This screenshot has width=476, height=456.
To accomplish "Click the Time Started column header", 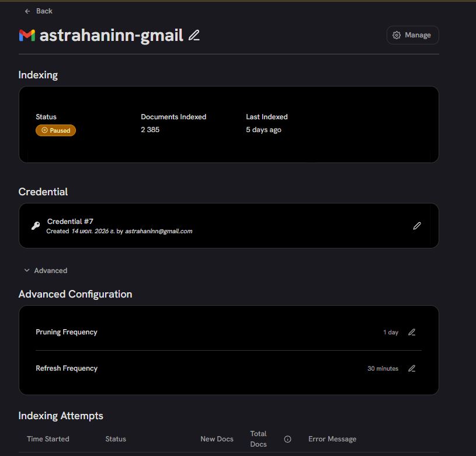I will 48,439.
